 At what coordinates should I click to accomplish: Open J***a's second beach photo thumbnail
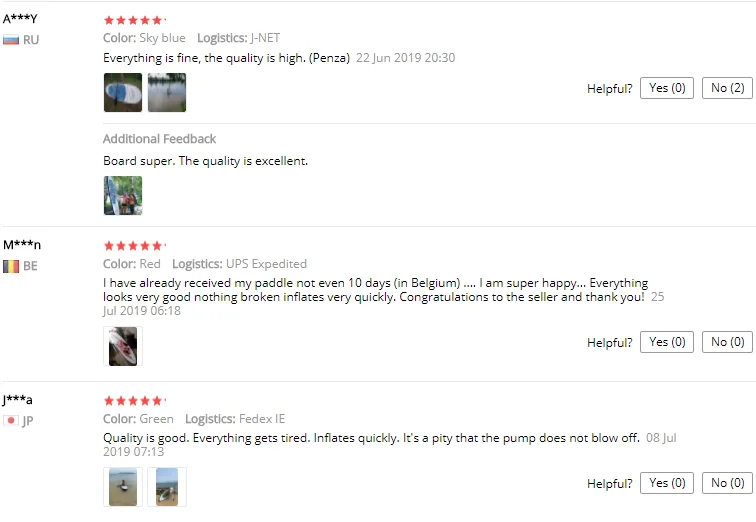pos(167,487)
